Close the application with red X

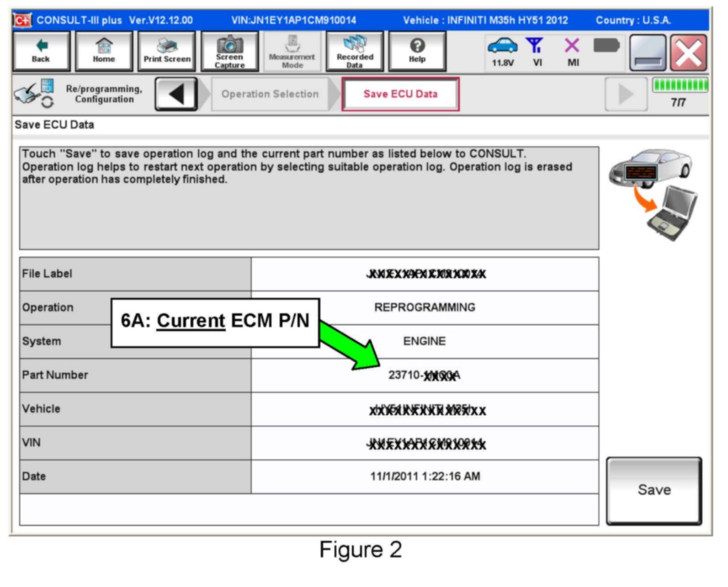coord(689,53)
